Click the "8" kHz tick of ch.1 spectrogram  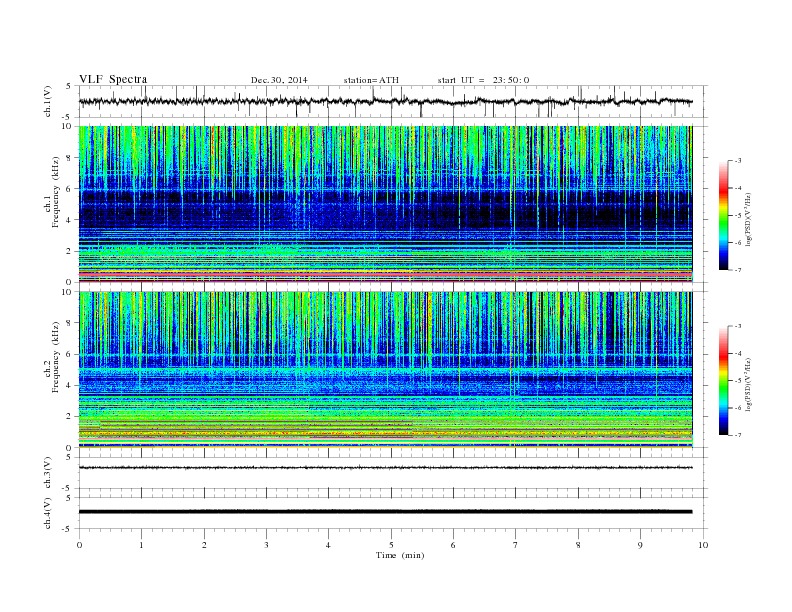point(69,158)
